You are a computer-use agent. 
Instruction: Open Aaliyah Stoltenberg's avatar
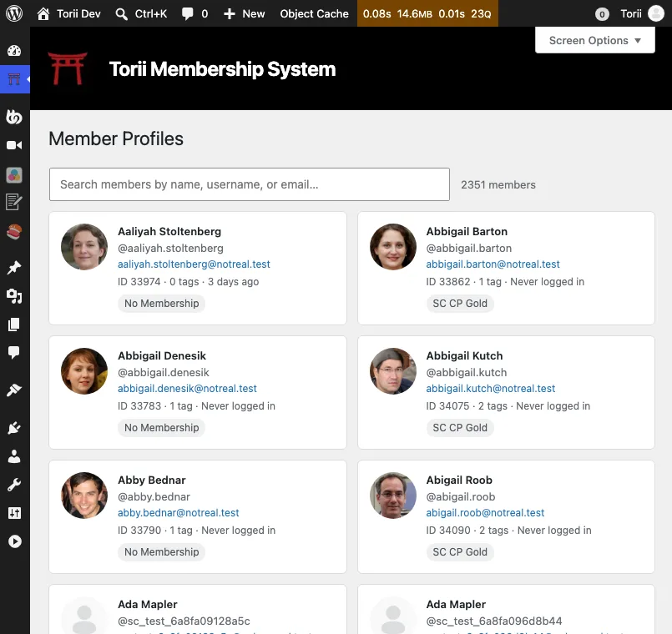(x=84, y=247)
